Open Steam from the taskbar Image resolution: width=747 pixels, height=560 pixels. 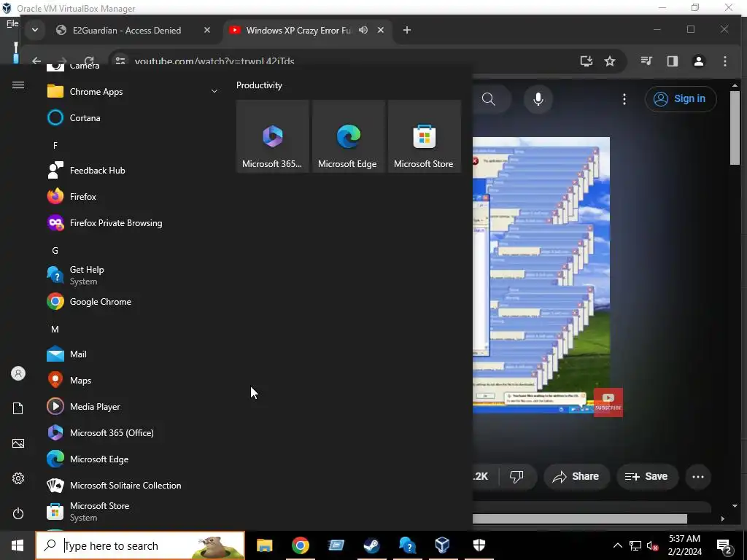371,545
